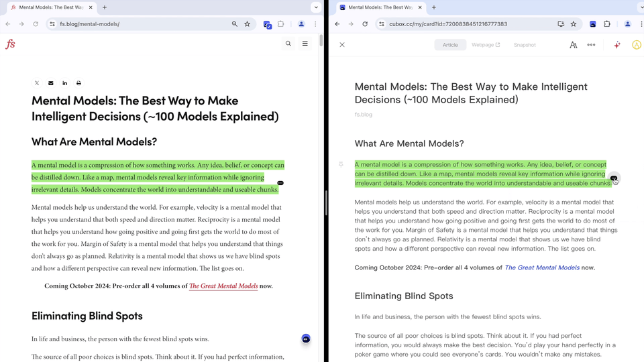Click the site info icon in the left address bar
The height and width of the screenshot is (362, 644).
[52, 24]
